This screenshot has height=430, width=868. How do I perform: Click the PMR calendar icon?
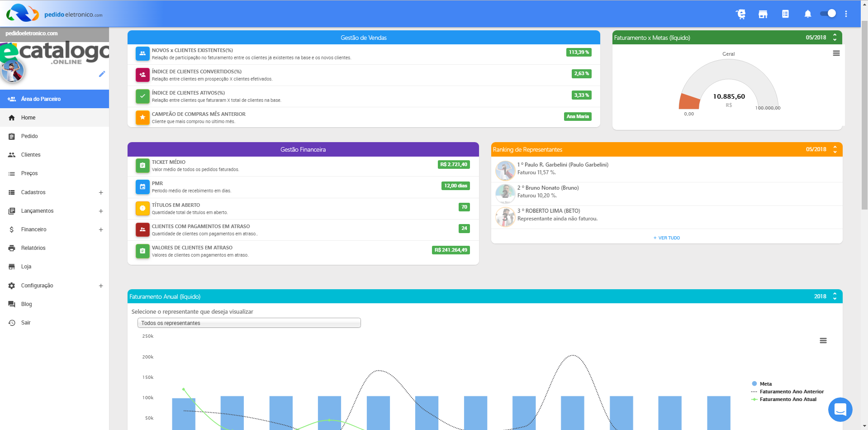(x=142, y=186)
